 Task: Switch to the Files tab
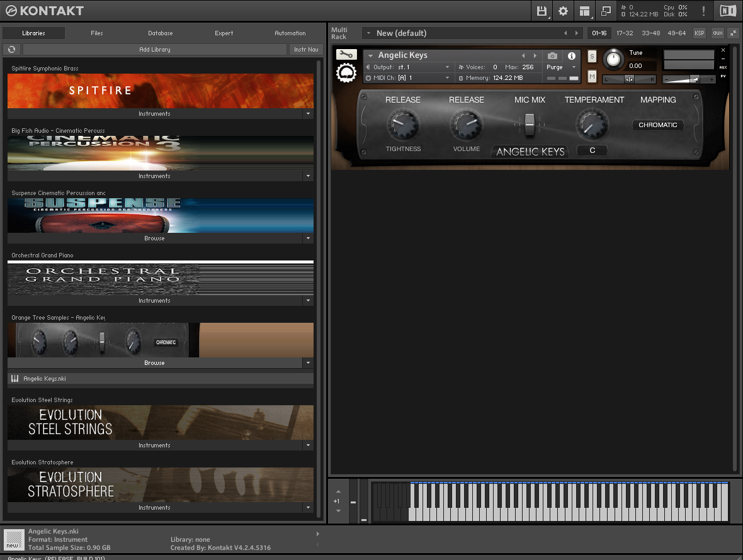pyautogui.click(x=97, y=33)
